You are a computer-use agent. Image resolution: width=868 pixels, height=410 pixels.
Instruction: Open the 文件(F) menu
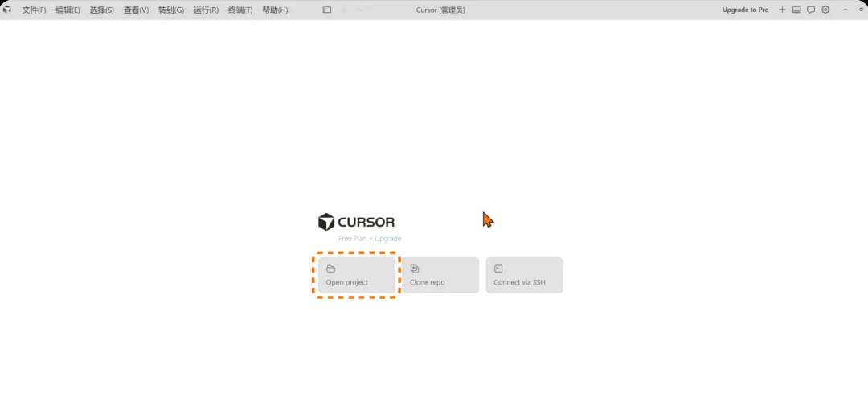[x=35, y=10]
